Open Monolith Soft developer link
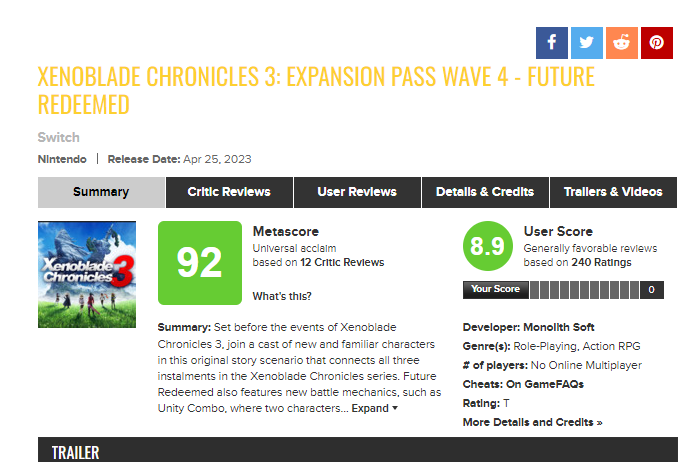This screenshot has height=462, width=681. pyautogui.click(x=559, y=327)
